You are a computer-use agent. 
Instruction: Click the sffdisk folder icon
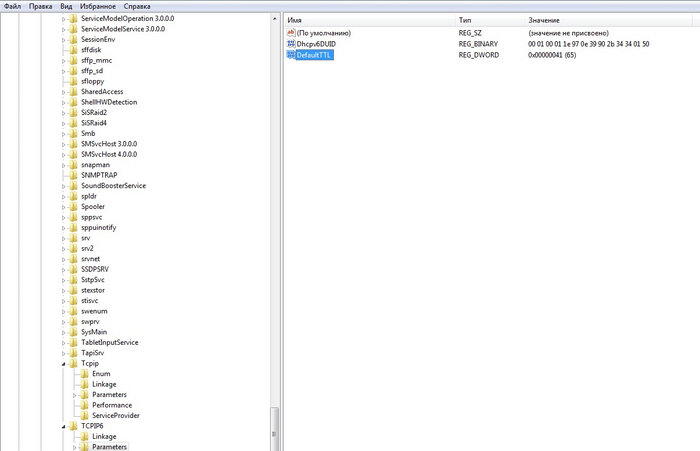click(x=74, y=50)
